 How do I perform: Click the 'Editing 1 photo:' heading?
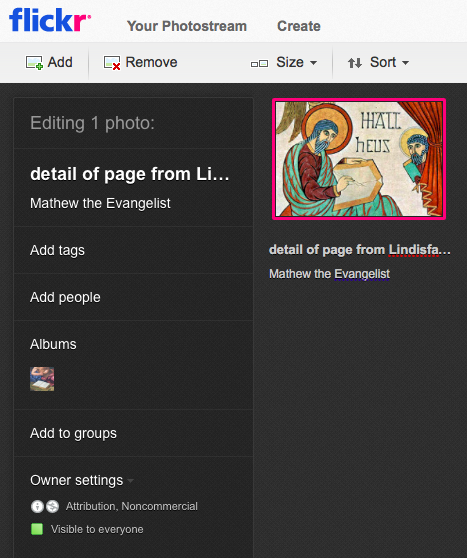92,123
